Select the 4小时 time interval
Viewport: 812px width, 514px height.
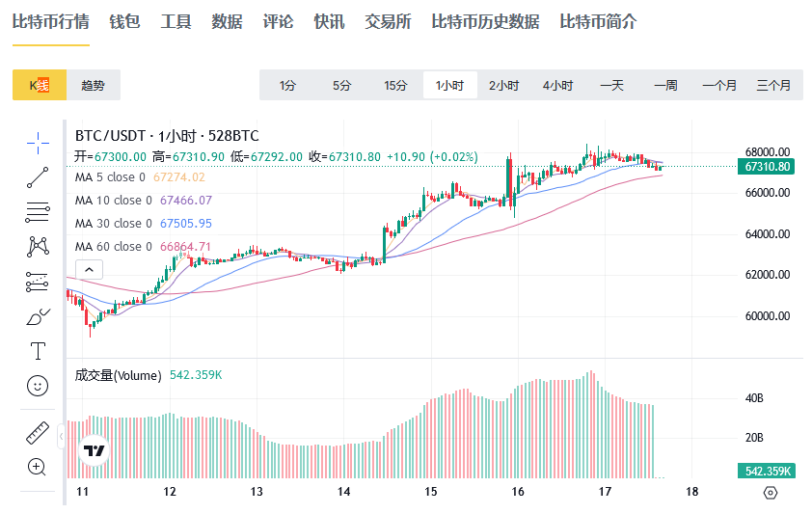[557, 86]
